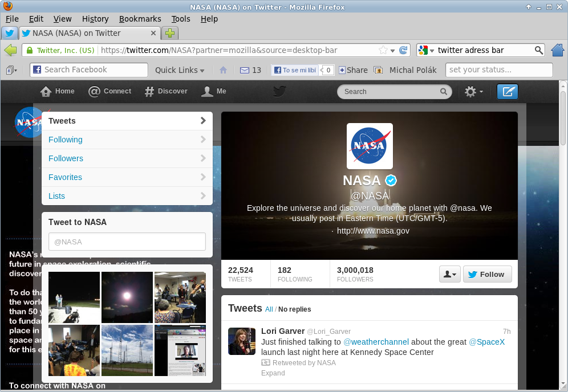Click the Twitter search magnifier icon

[x=444, y=92]
